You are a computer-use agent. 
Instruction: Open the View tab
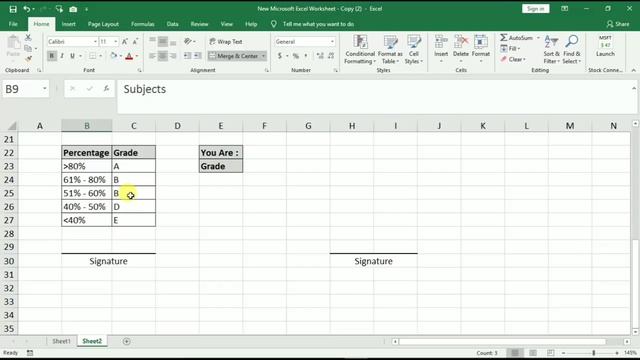(x=227, y=24)
